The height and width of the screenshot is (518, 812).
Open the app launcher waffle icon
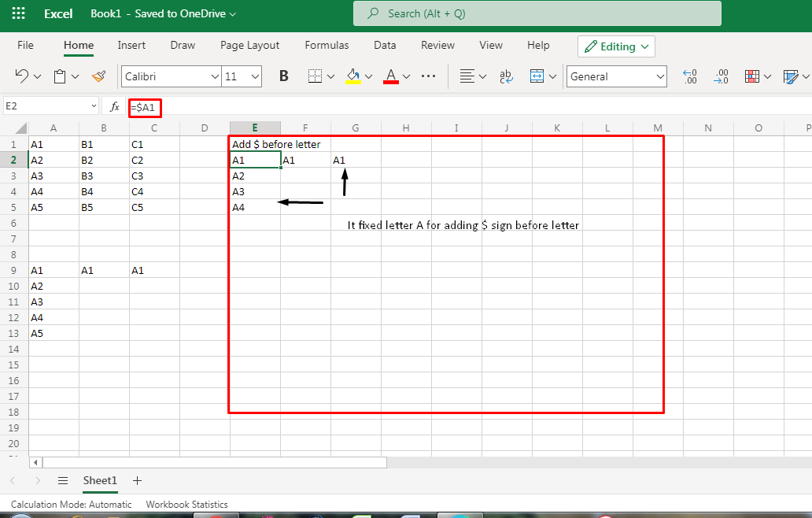pyautogui.click(x=18, y=13)
